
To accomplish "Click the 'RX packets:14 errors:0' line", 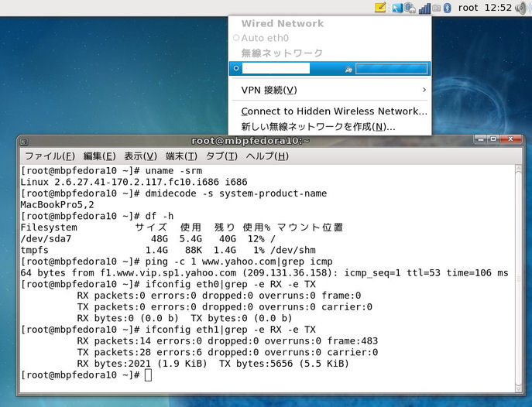I will [x=228, y=341].
